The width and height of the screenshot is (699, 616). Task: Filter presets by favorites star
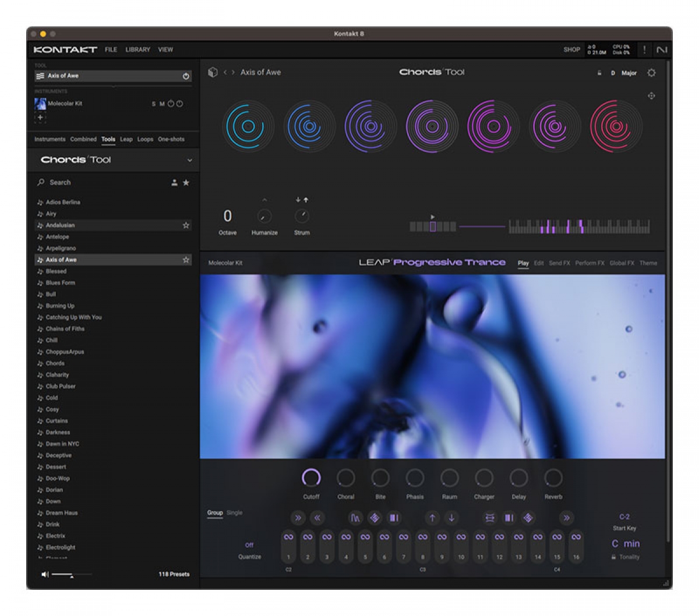pyautogui.click(x=186, y=183)
